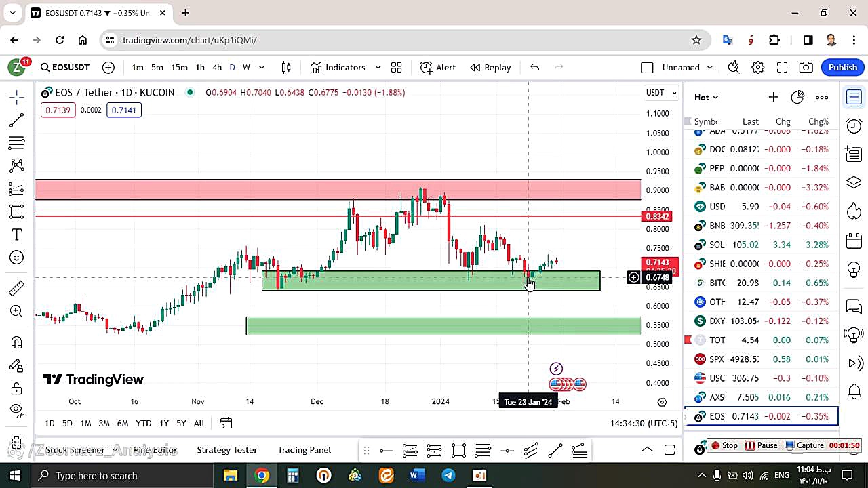Start bar Replay mode

coord(490,67)
